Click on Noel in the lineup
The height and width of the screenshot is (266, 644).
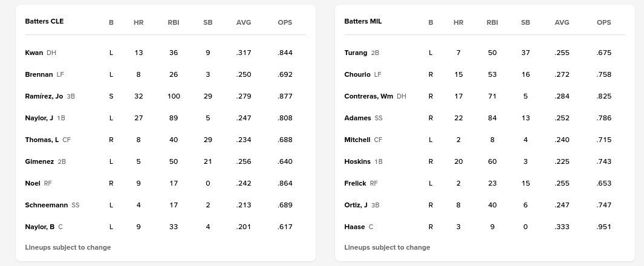click(34, 183)
